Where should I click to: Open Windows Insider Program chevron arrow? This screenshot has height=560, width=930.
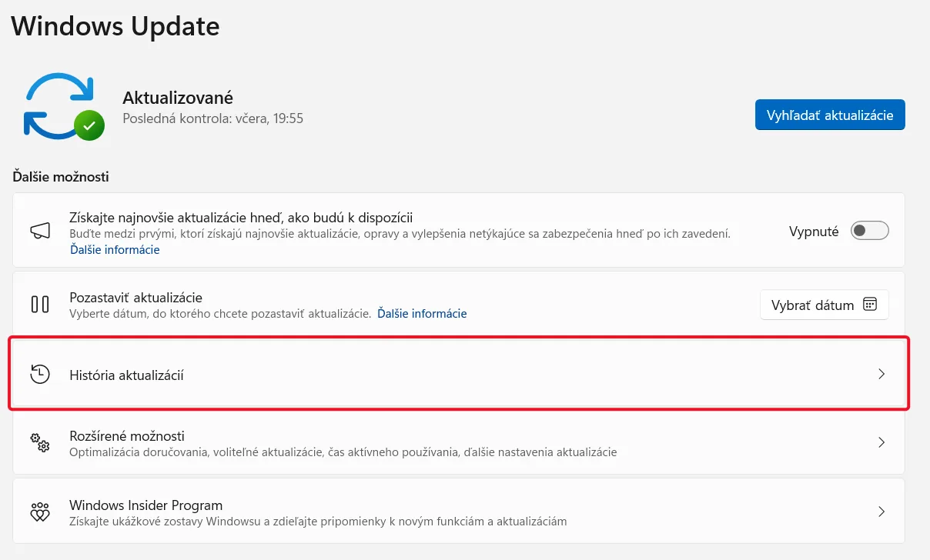click(x=882, y=512)
